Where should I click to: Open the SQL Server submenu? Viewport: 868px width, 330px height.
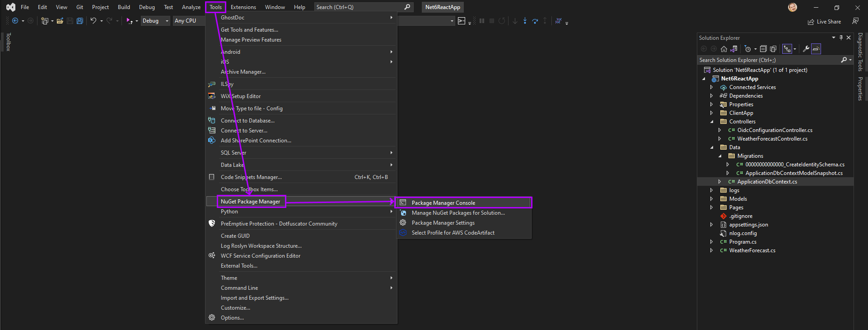point(301,153)
